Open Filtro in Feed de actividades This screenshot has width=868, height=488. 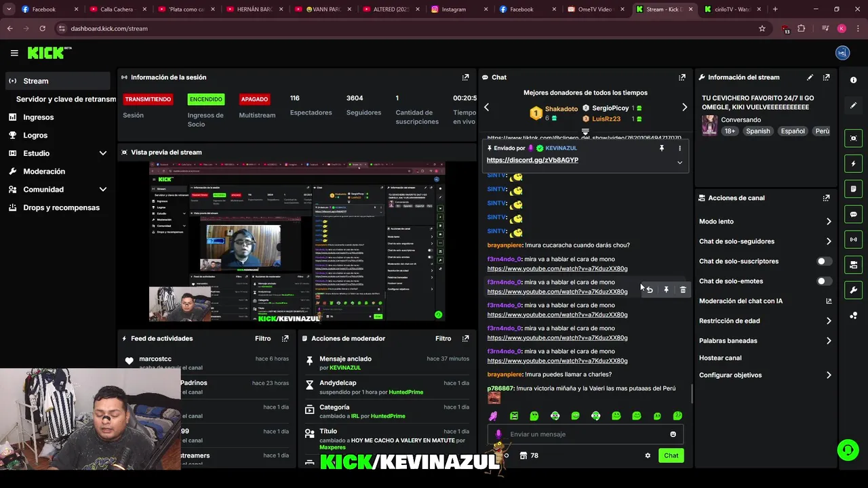[262, 338]
